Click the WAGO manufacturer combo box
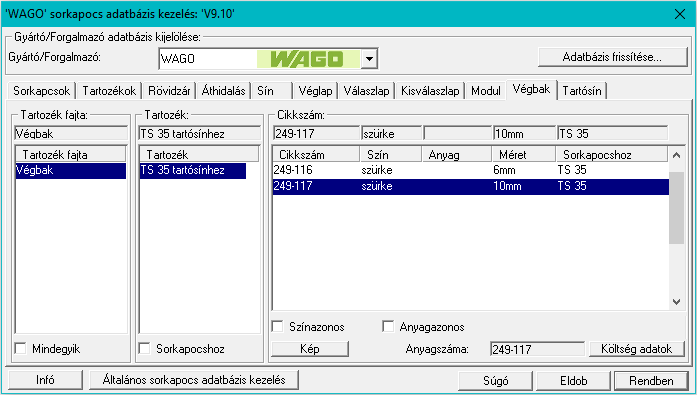697x395 pixels. click(x=268, y=59)
